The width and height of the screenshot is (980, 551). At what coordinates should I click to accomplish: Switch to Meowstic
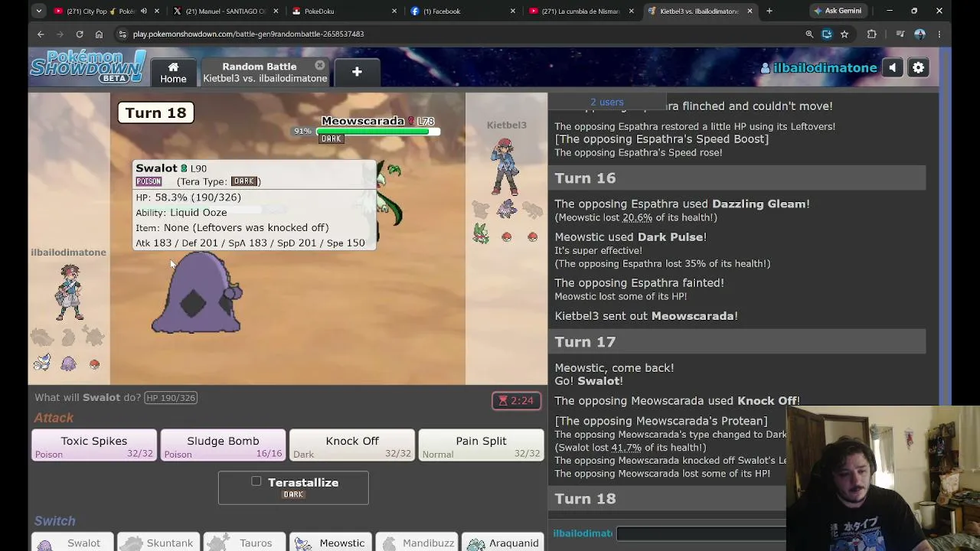point(332,543)
